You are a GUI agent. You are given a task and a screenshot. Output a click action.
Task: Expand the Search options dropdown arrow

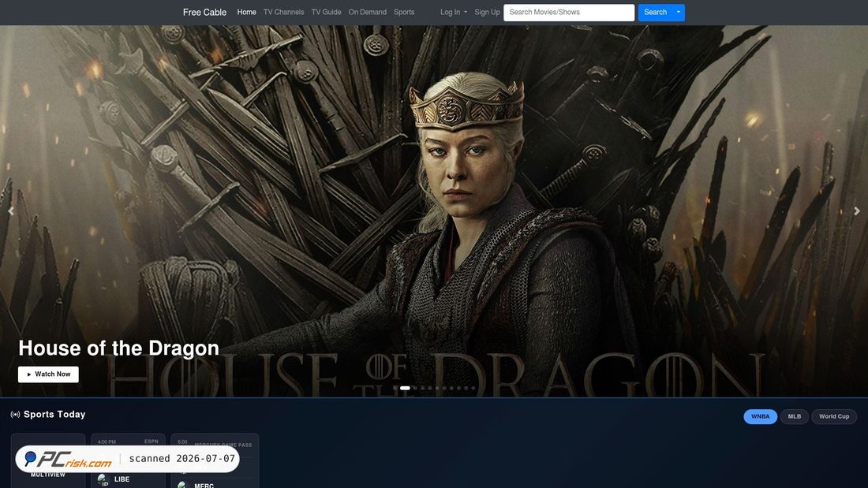coord(678,12)
